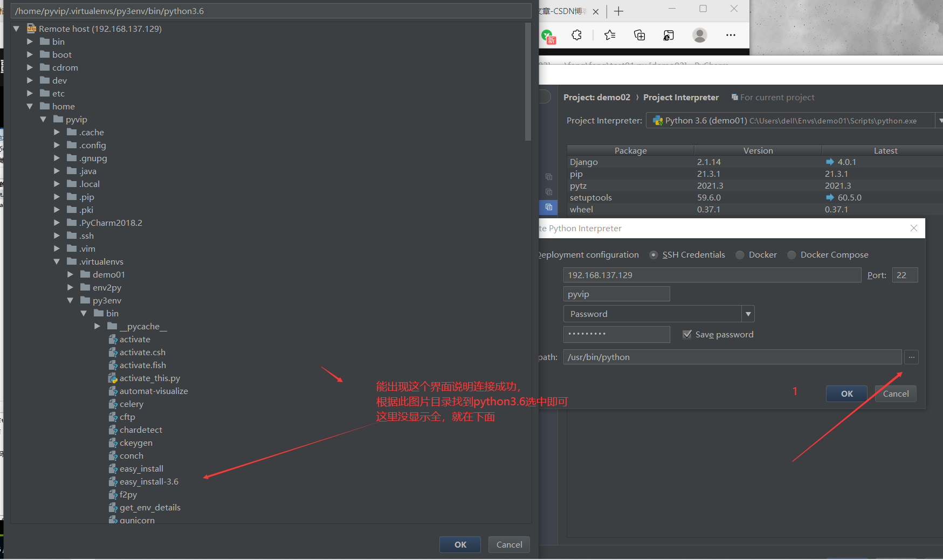Select the conch script icon
943x560 pixels.
click(x=114, y=455)
